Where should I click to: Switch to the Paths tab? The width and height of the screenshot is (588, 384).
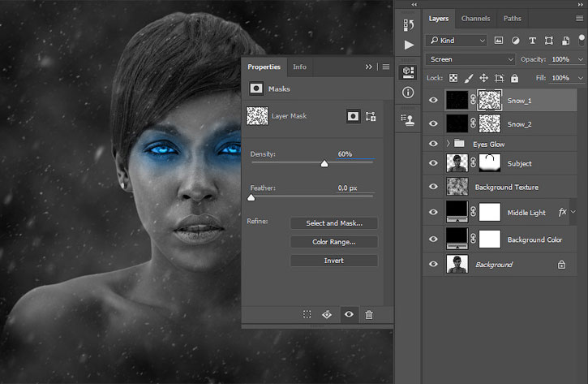[x=513, y=19]
